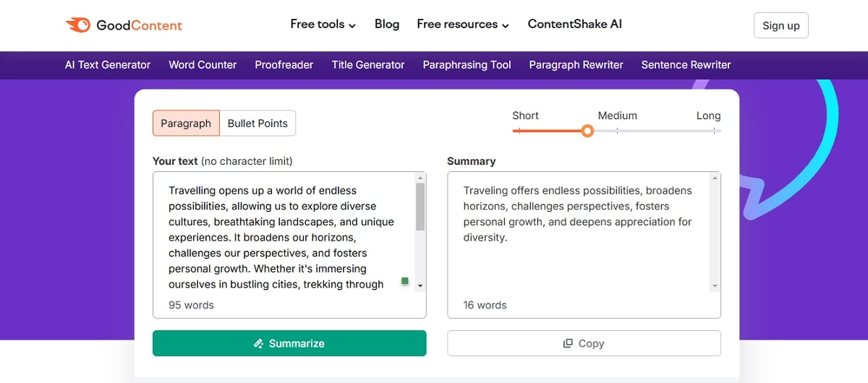Viewport: 868px width, 383px height.
Task: Open the Free resources dropdown menu
Action: point(463,25)
